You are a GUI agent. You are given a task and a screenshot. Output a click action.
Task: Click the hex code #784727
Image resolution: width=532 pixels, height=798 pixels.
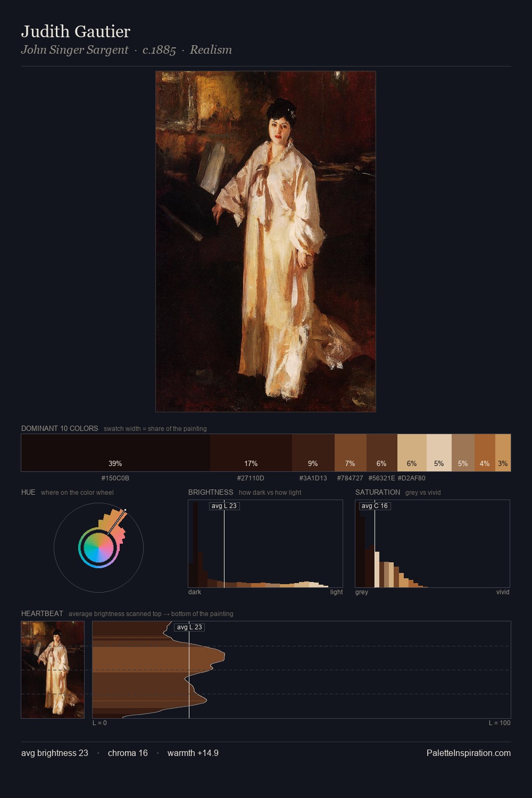click(350, 478)
